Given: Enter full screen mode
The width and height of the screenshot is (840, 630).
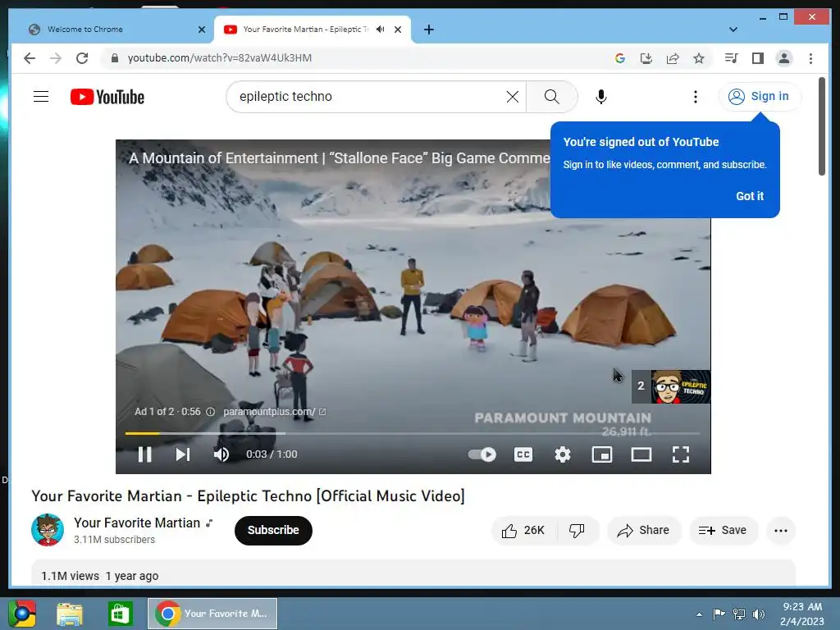Looking at the screenshot, I should pos(681,454).
